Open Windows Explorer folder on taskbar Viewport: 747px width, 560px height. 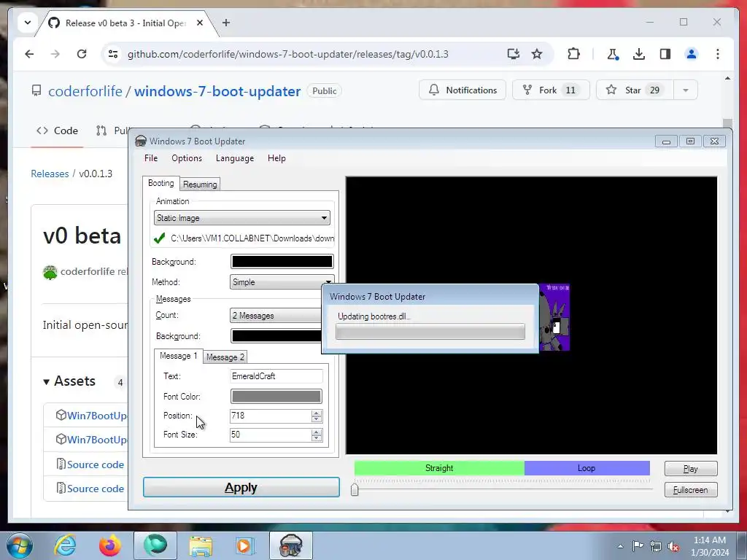pos(201,545)
